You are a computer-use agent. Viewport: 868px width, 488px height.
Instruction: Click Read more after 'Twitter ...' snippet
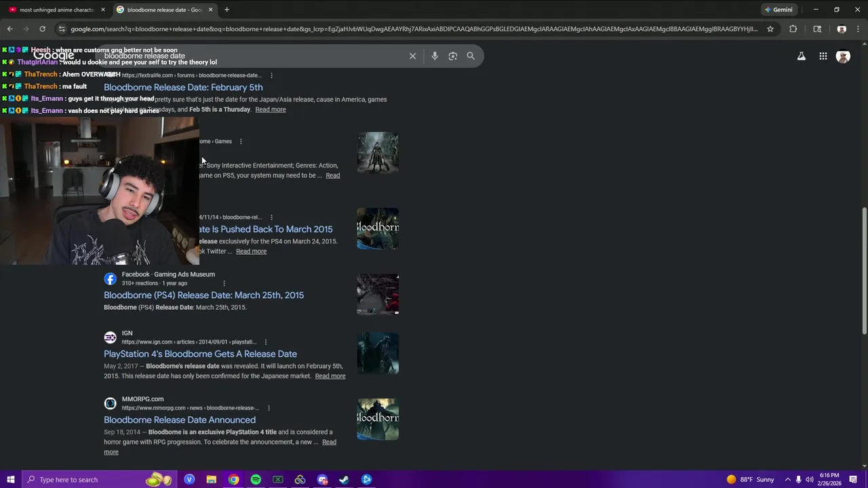coord(251,251)
